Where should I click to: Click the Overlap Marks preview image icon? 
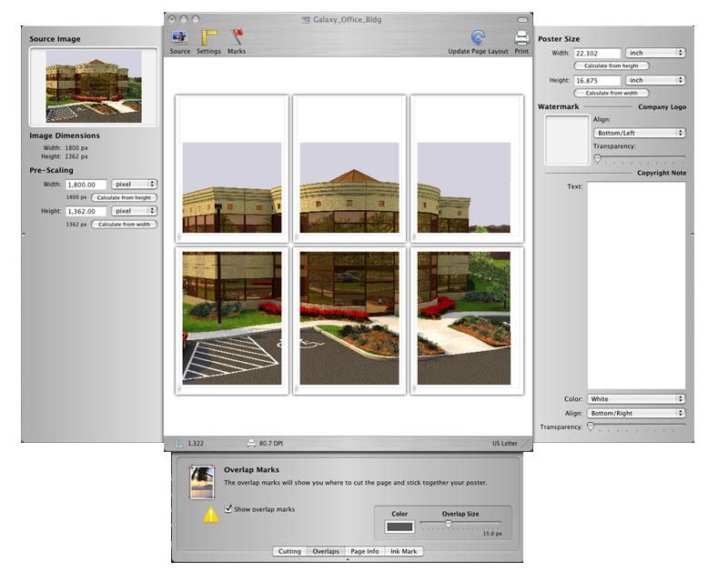click(x=202, y=482)
